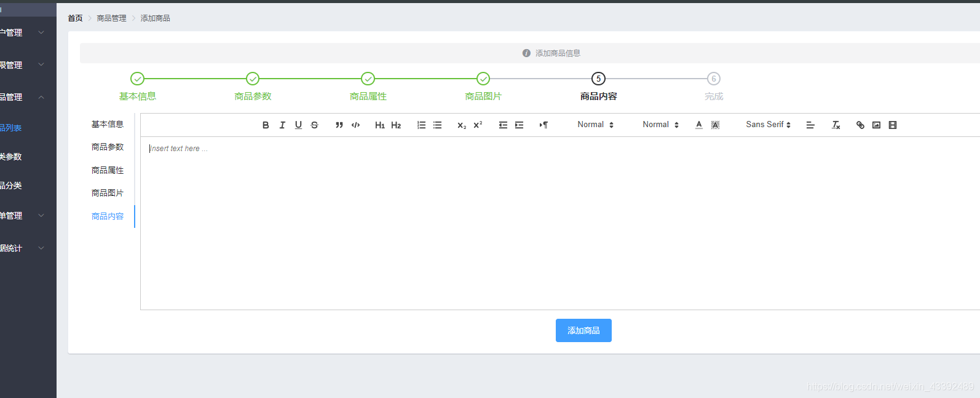Click in the Insert text here editor area

[560, 223]
